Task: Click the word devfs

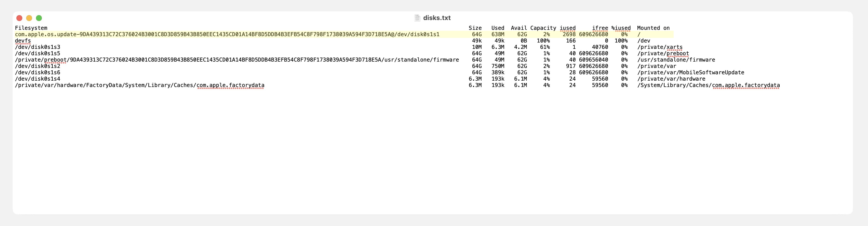Action: coord(23,41)
